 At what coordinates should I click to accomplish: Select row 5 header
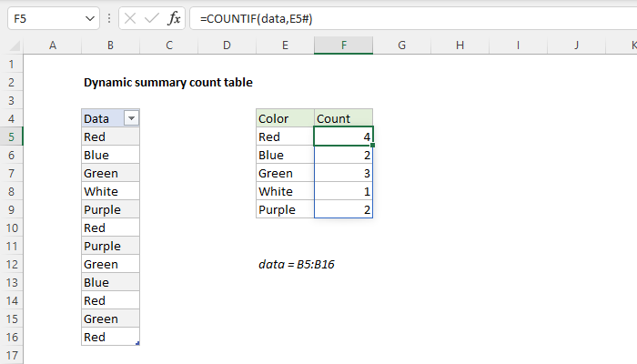[12, 136]
